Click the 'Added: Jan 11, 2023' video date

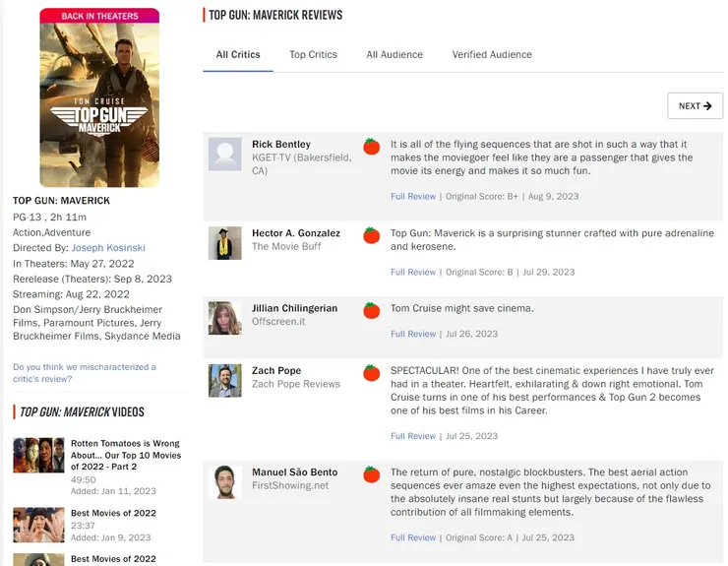113,491
